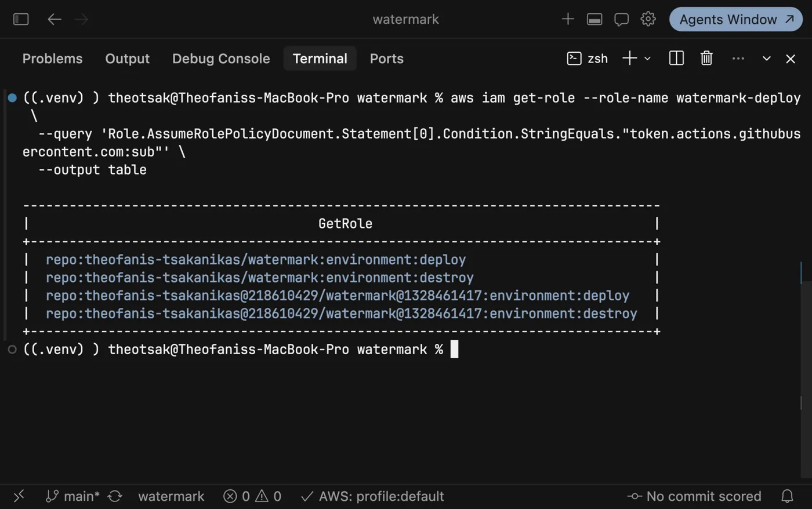812x509 pixels.
Task: Click the plus icon in title bar
Action: point(568,19)
